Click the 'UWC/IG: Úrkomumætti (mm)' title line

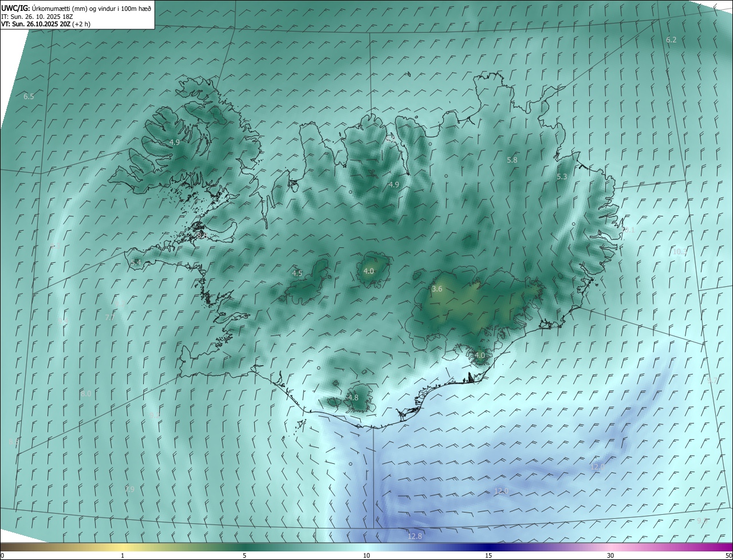point(76,8)
